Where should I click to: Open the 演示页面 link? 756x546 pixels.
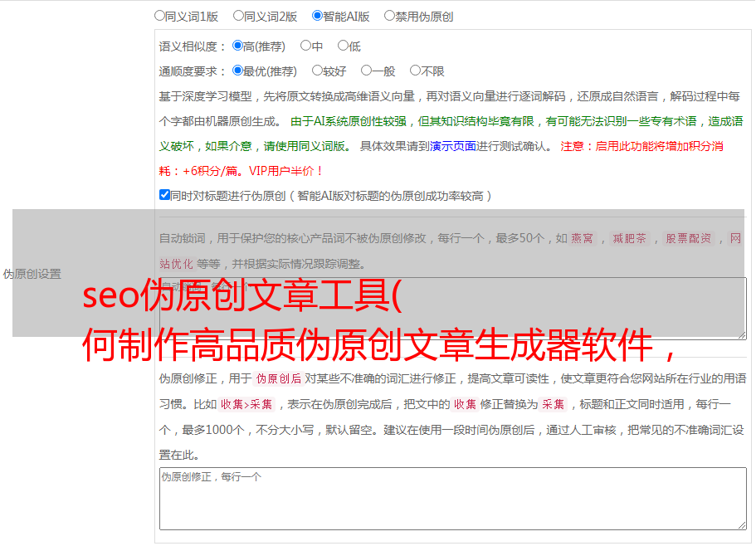click(452, 146)
